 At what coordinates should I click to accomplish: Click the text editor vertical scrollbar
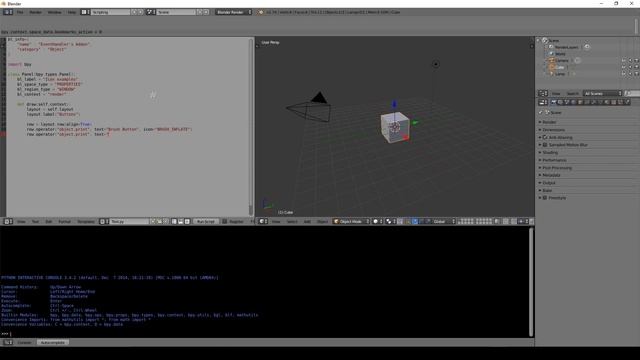[x=251, y=127]
